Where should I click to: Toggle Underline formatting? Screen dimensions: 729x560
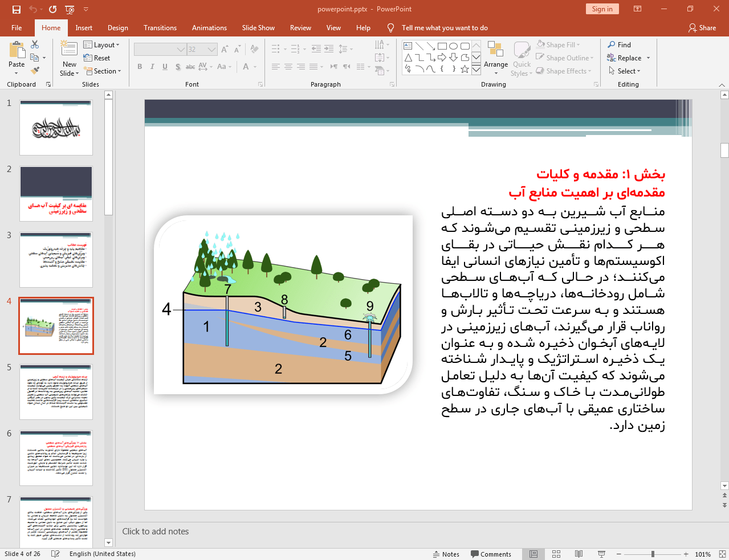pos(165,67)
